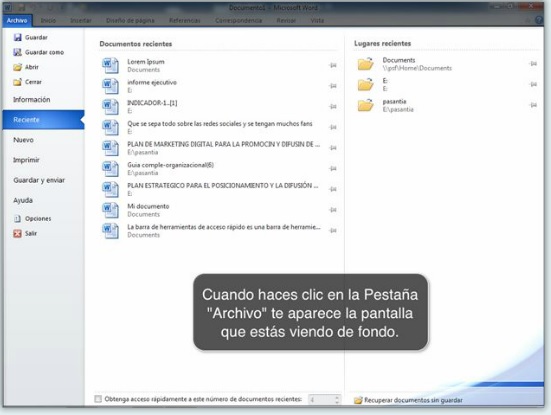Select Información in the backstage menu
Screen dimensions: 551x415
click(32, 100)
